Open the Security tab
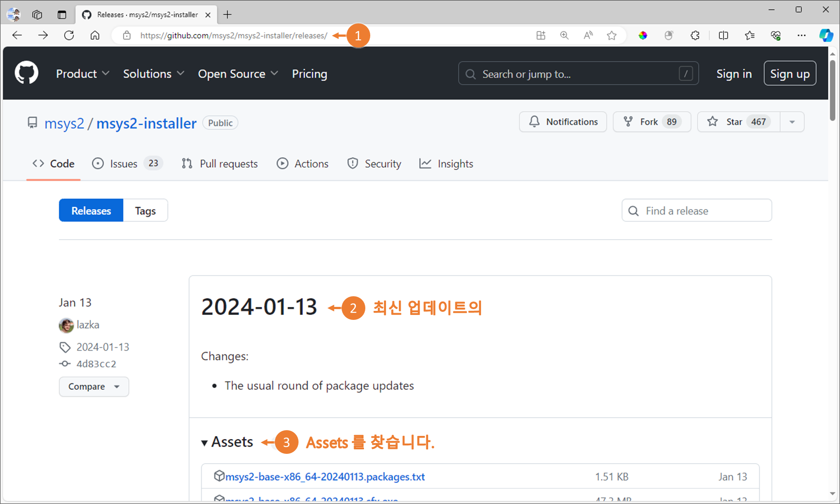The image size is (840, 504). 374,164
